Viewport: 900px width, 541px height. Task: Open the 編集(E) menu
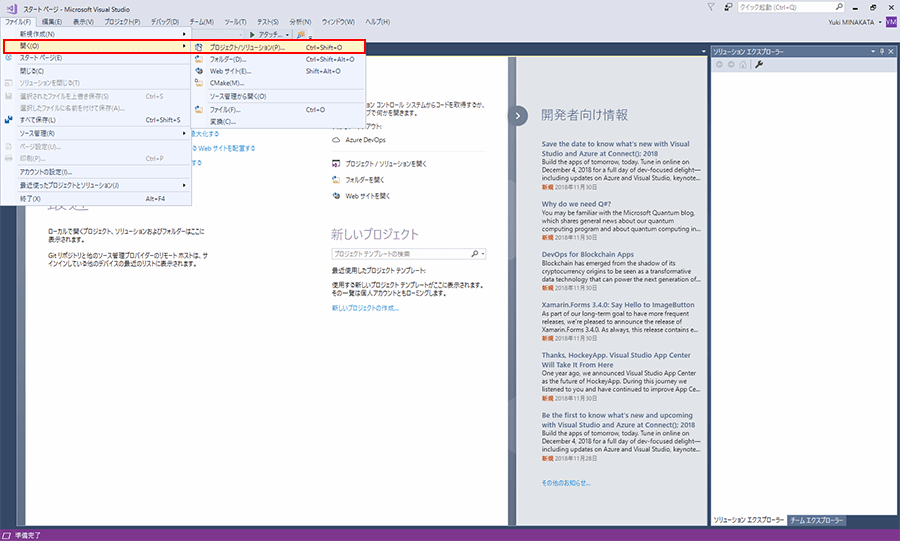52,22
